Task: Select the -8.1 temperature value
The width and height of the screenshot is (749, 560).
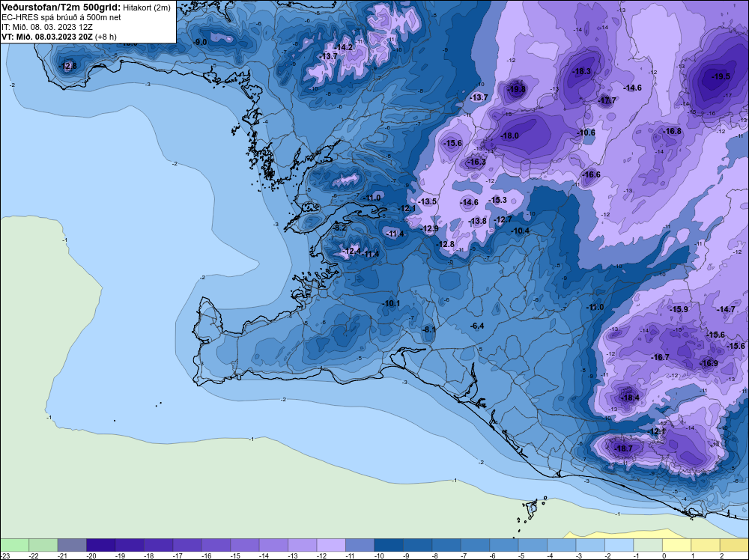Action: pos(429,329)
